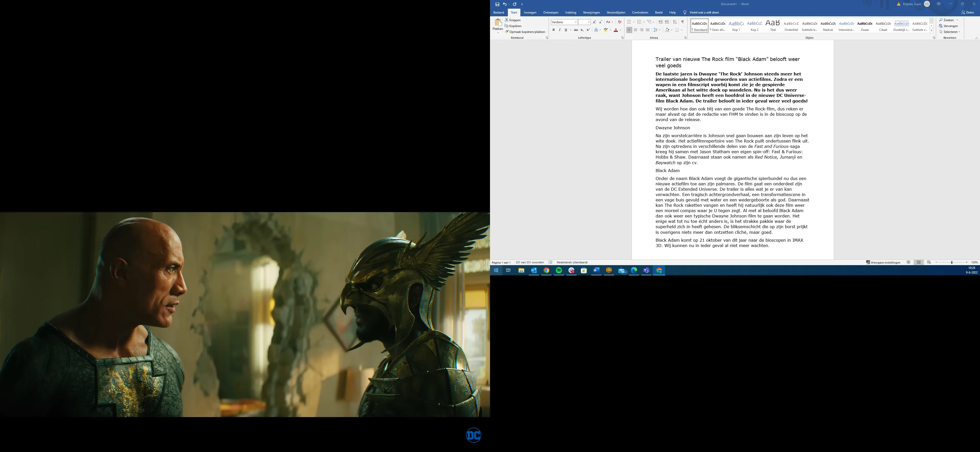
Task: Apply superscript formatting
Action: click(588, 30)
